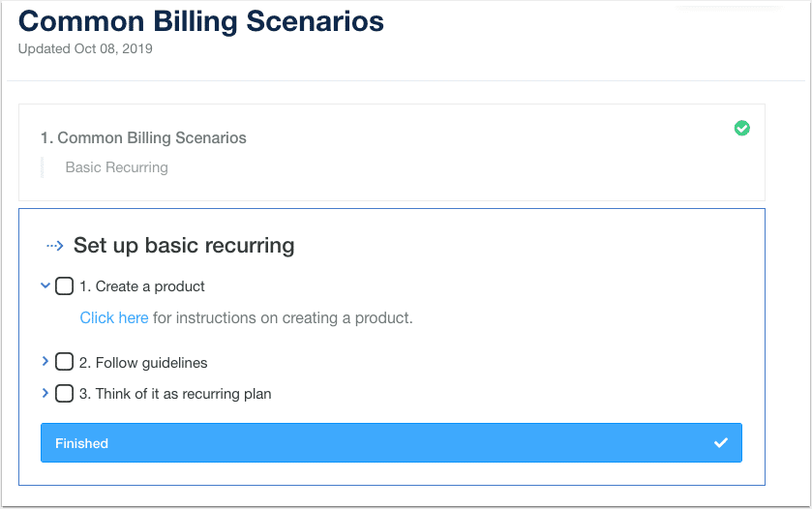Click the dotted arrow icon beside the heading

(x=55, y=246)
